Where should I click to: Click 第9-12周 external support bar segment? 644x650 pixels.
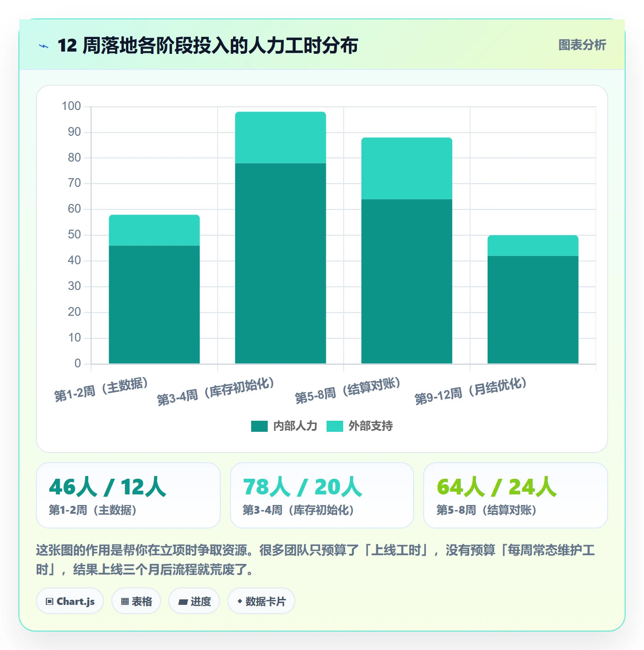click(533, 246)
